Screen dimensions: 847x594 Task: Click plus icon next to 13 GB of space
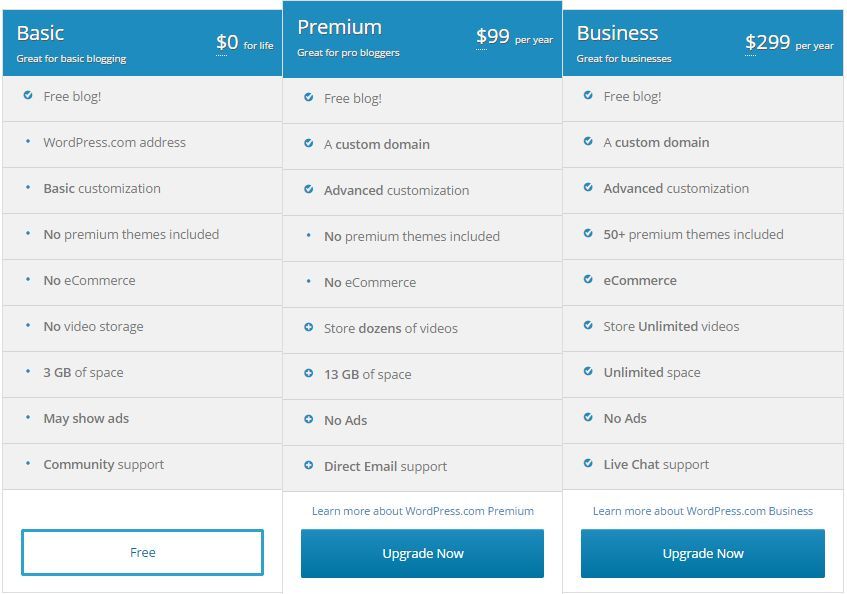308,373
